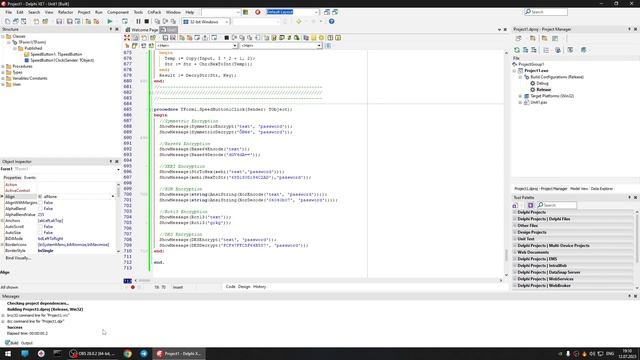The image size is (640, 360).
Task: Select Unit1.pas in Project Manager
Action: tap(539, 102)
